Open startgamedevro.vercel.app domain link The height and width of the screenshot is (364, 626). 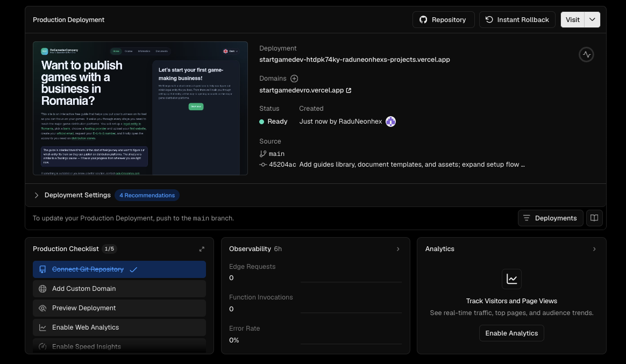pyautogui.click(x=301, y=90)
